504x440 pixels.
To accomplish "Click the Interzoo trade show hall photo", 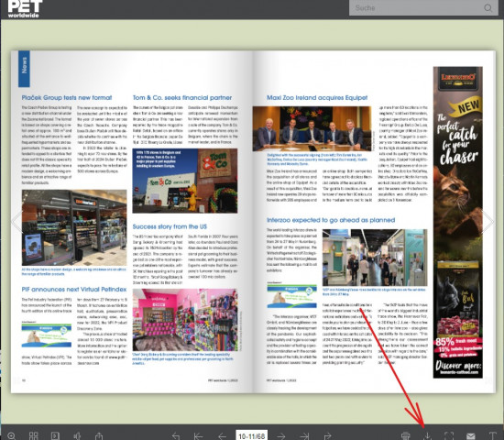I will click(375, 258).
